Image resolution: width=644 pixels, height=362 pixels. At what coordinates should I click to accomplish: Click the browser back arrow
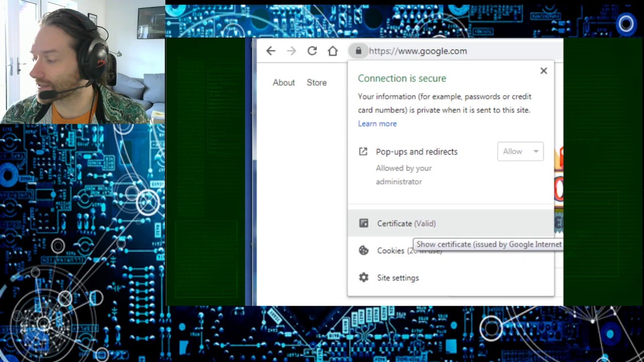coord(271,51)
